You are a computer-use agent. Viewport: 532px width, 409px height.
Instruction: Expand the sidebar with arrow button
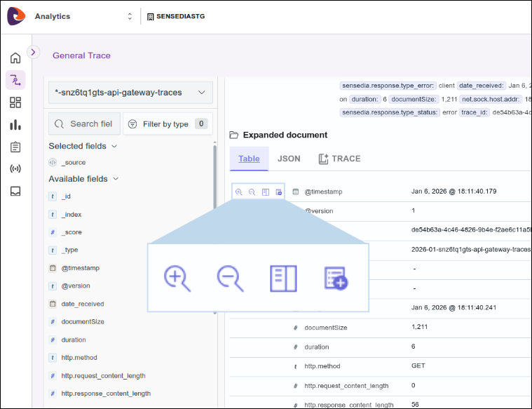33,52
